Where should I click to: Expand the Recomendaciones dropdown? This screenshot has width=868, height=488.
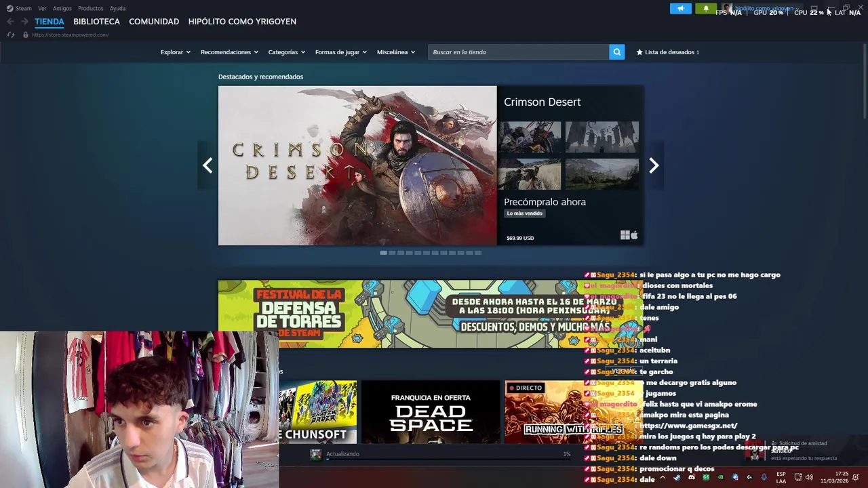point(229,52)
